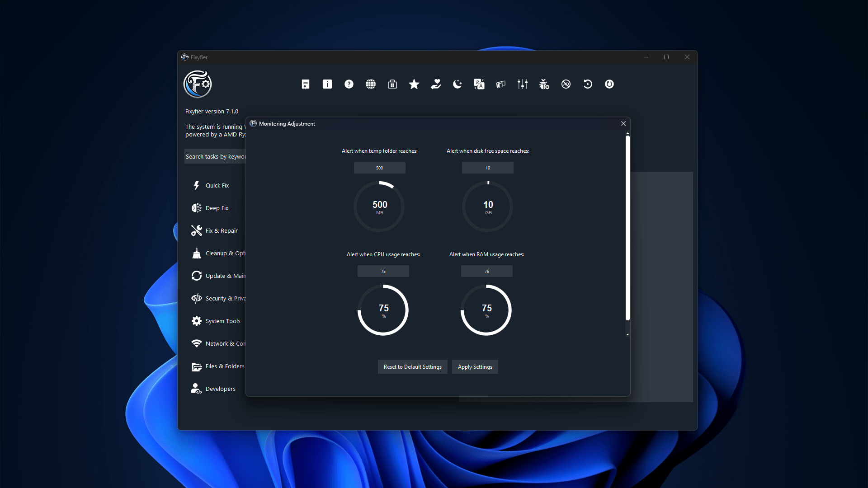Screen dimensions: 868x488
Task: Click Apply Settings button
Action: pos(475,366)
